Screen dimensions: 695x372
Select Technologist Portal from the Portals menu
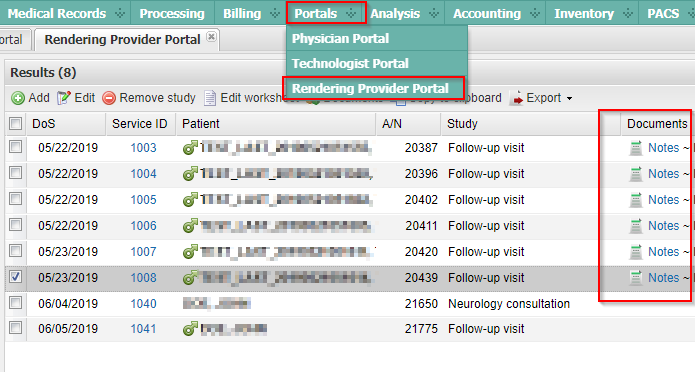pos(350,63)
